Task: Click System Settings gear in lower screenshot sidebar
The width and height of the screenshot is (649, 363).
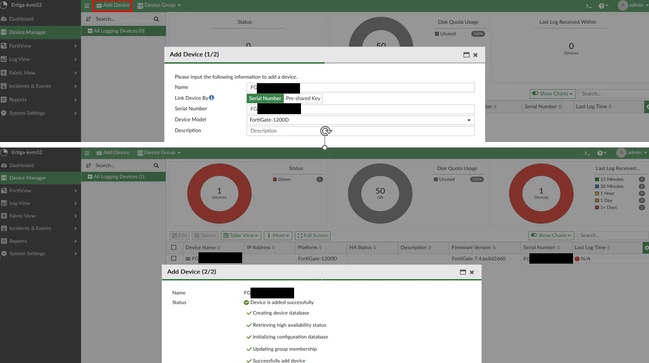Action: click(4, 253)
